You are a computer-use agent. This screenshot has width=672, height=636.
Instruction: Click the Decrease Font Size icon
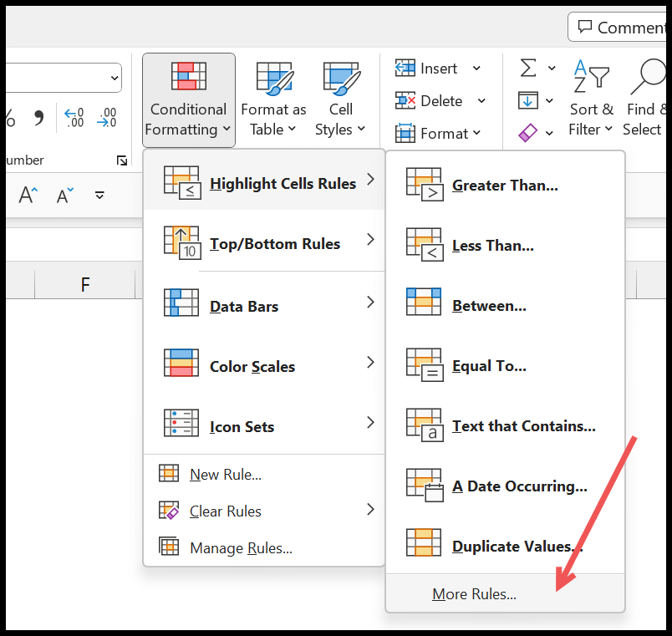pyautogui.click(x=65, y=196)
